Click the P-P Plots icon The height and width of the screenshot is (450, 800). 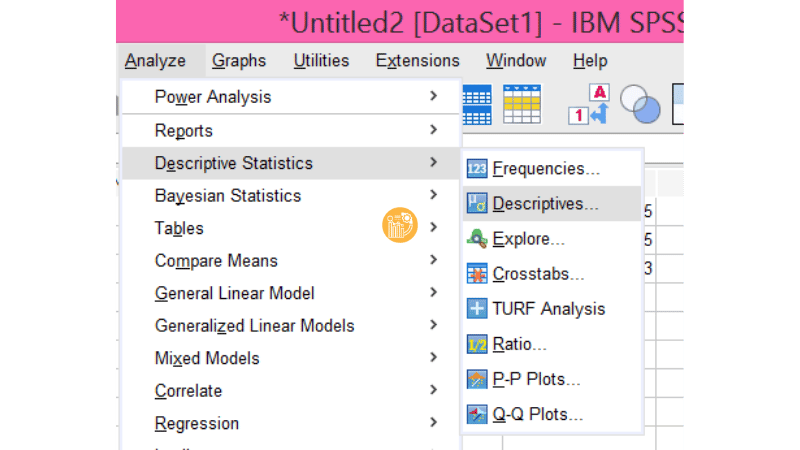(477, 380)
